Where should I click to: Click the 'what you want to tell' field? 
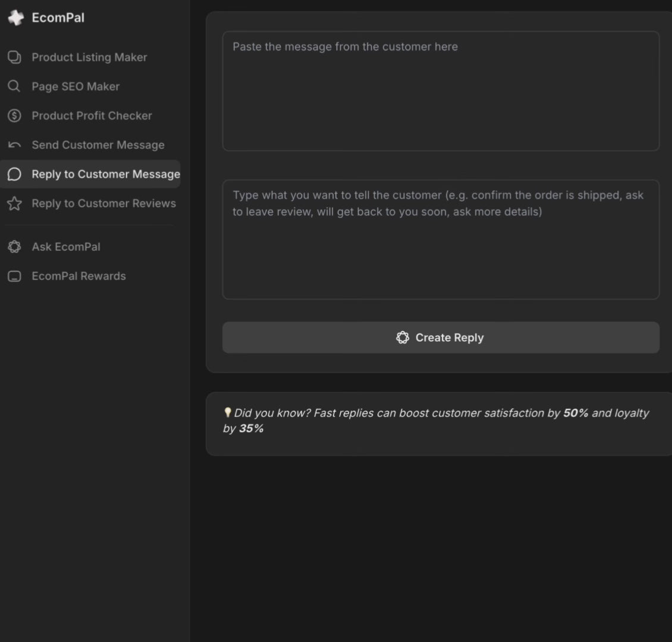point(441,240)
